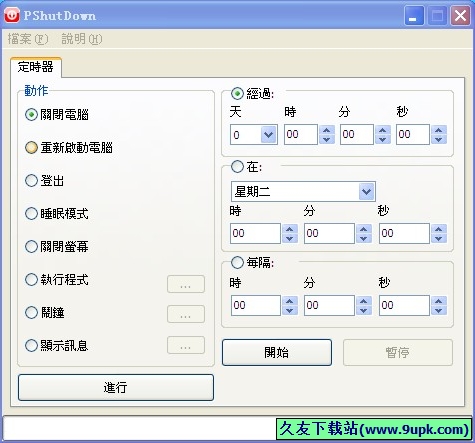This screenshot has height=443, width=475.
Task: Decrease 經過 minutes with down arrow
Action: [x=383, y=139]
